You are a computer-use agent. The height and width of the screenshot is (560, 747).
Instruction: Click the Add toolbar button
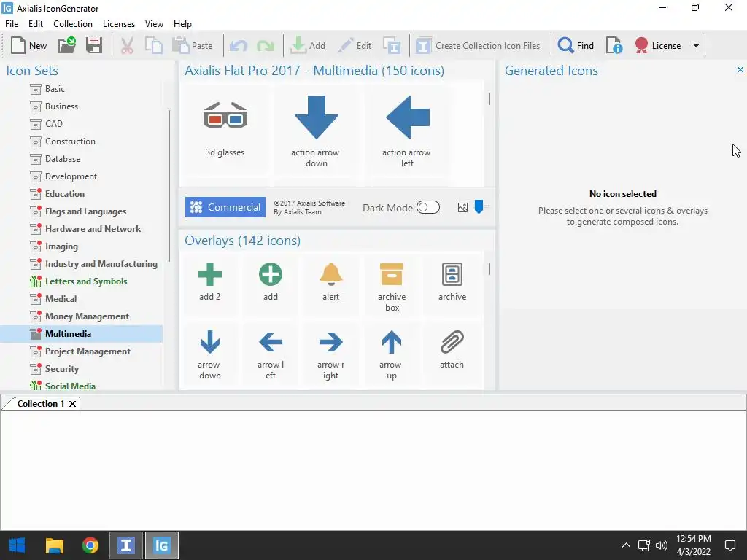pos(308,46)
